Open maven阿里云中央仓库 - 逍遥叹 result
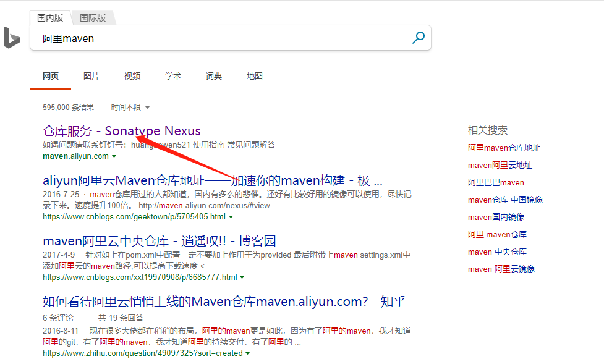 159,241
